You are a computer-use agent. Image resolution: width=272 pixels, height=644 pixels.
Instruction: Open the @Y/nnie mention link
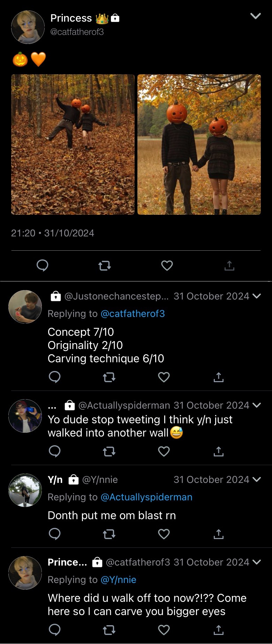[118, 580]
